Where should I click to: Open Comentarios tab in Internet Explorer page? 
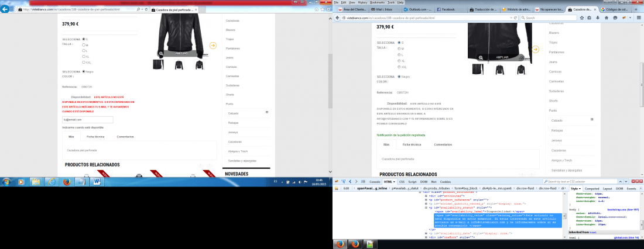coord(125,137)
